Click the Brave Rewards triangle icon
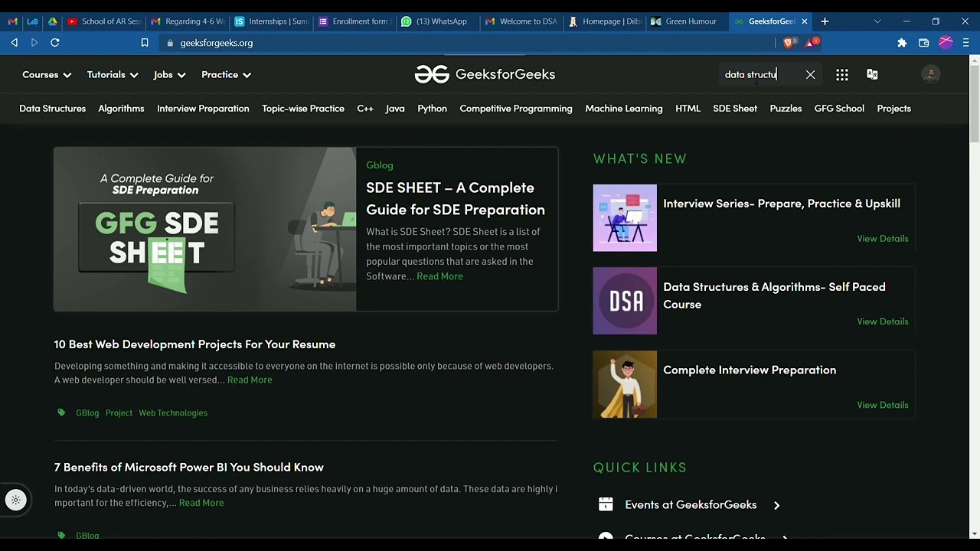This screenshot has width=980, height=551. click(x=812, y=43)
